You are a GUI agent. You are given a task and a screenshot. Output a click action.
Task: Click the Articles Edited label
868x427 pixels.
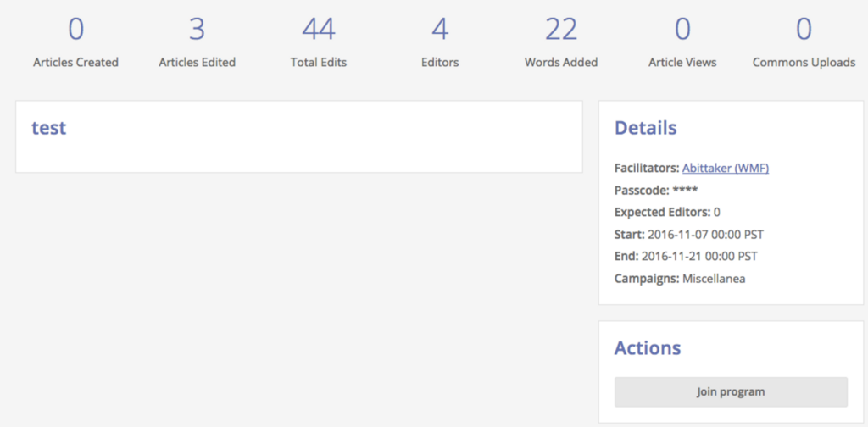(x=197, y=63)
